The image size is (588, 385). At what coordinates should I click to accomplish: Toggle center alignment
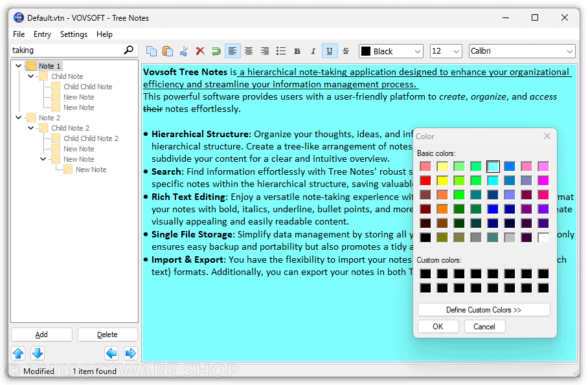[249, 51]
